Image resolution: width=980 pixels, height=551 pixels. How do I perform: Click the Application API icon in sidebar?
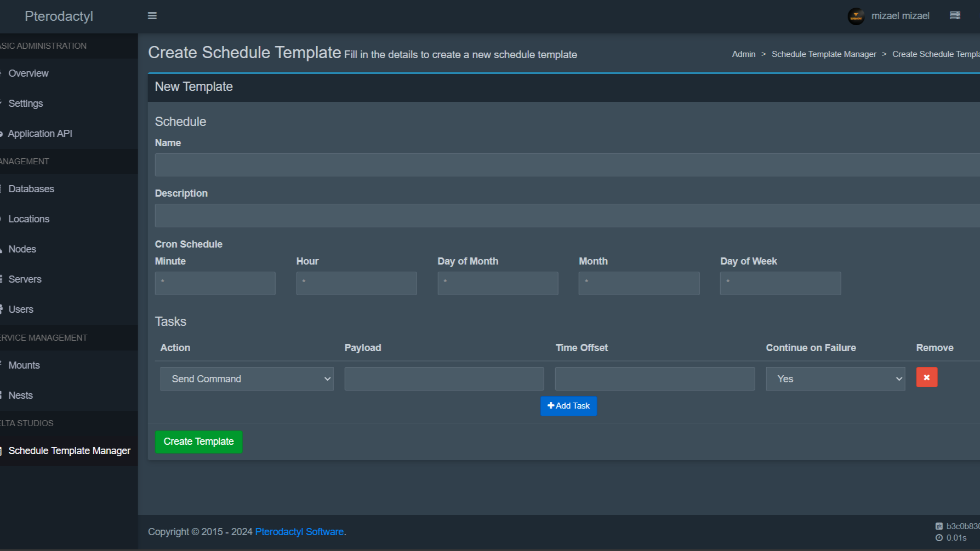(1, 133)
